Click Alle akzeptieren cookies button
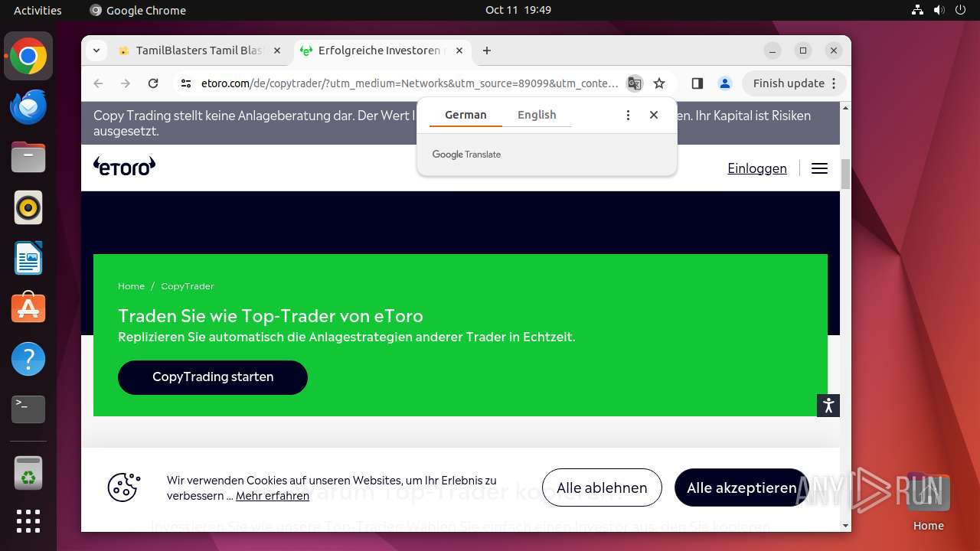The image size is (980, 551). (x=741, y=487)
